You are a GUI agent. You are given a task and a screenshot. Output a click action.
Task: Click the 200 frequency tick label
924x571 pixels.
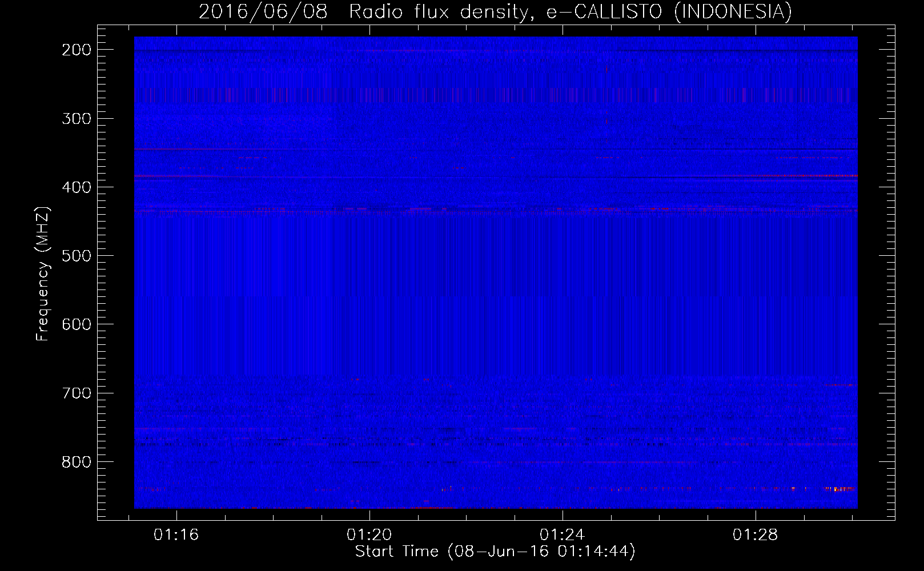pos(77,50)
